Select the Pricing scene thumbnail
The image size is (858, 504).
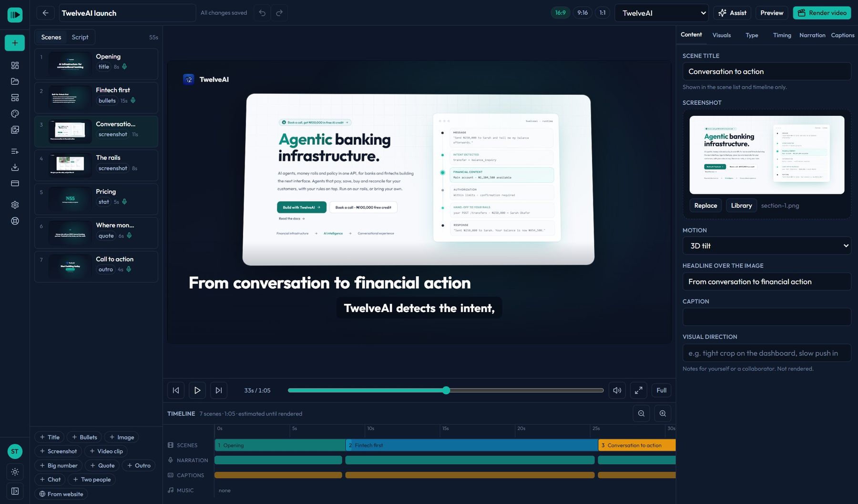point(70,199)
